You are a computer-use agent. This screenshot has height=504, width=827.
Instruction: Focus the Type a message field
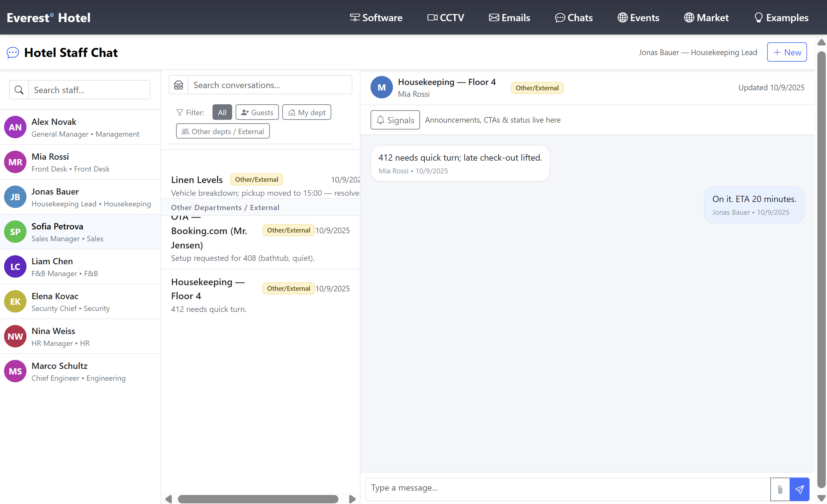567,488
